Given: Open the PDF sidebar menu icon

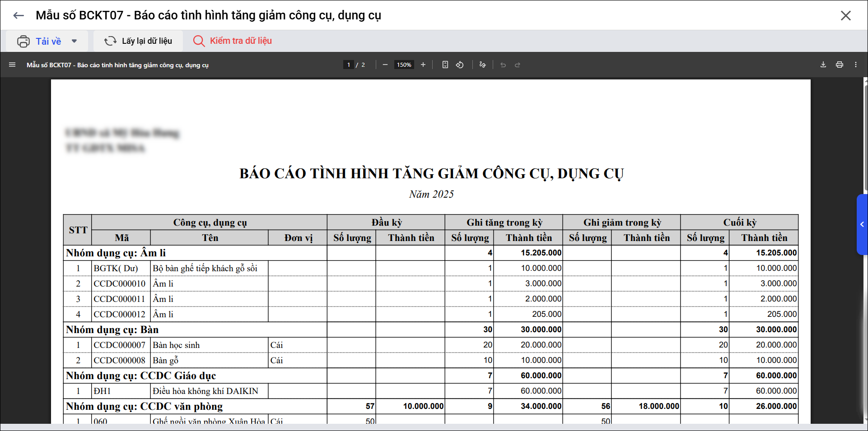Looking at the screenshot, I should pos(12,65).
